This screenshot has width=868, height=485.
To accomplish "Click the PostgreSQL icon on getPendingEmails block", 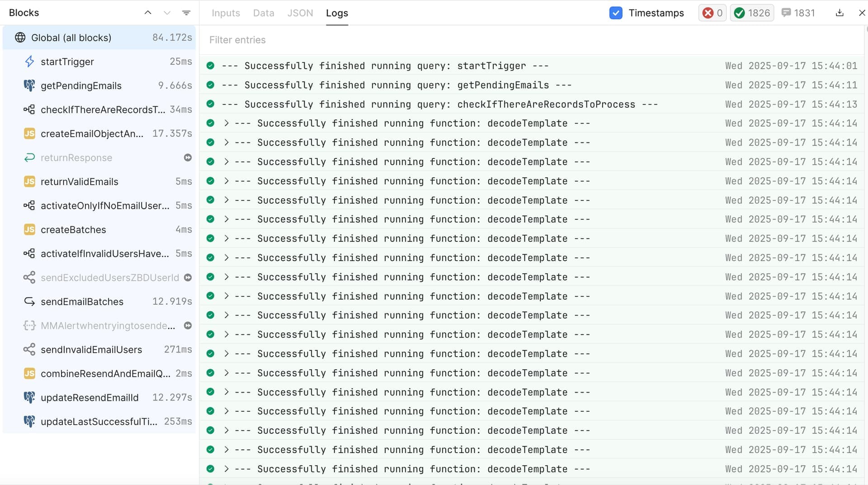I will coord(29,86).
